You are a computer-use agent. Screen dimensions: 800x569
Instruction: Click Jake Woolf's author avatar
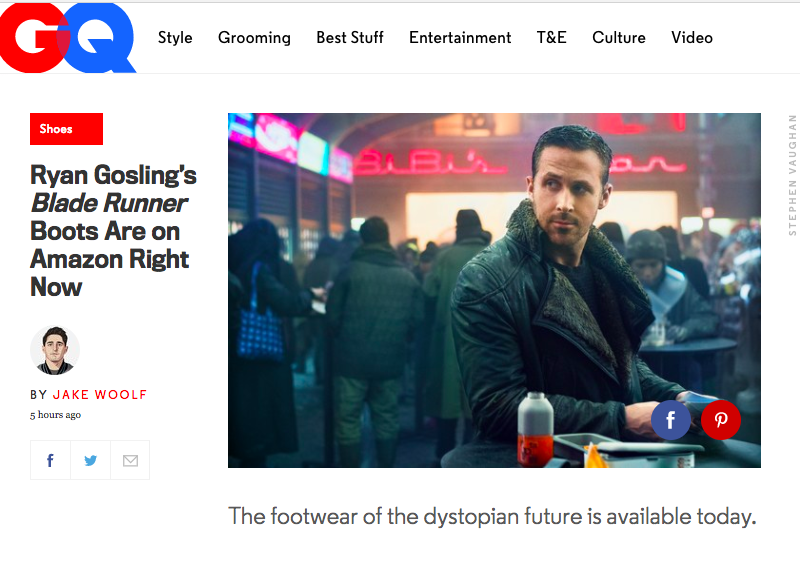(x=55, y=351)
